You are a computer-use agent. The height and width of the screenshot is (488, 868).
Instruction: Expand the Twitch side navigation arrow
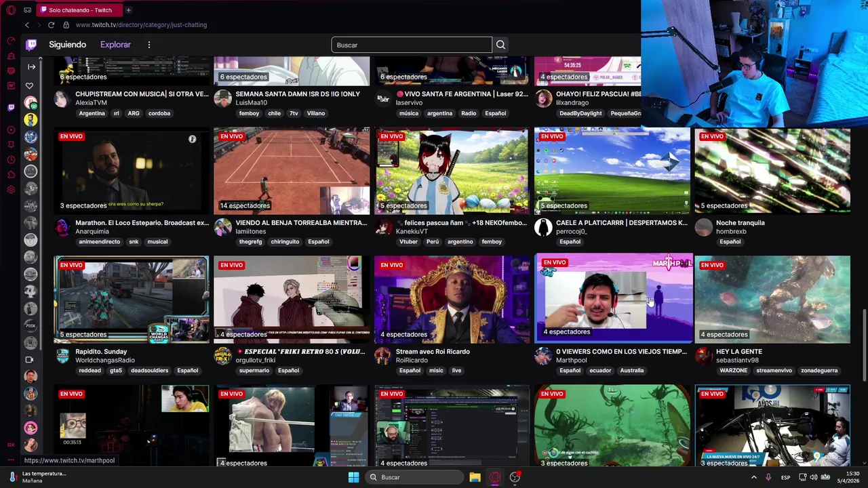tap(31, 66)
